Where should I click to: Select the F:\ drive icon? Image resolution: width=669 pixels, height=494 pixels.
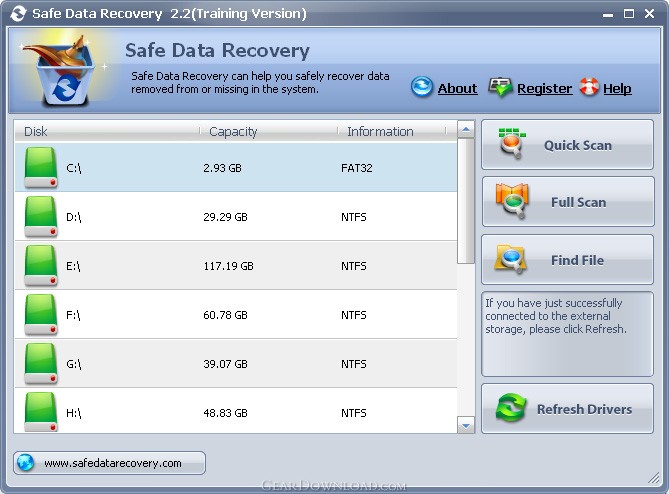click(x=41, y=315)
